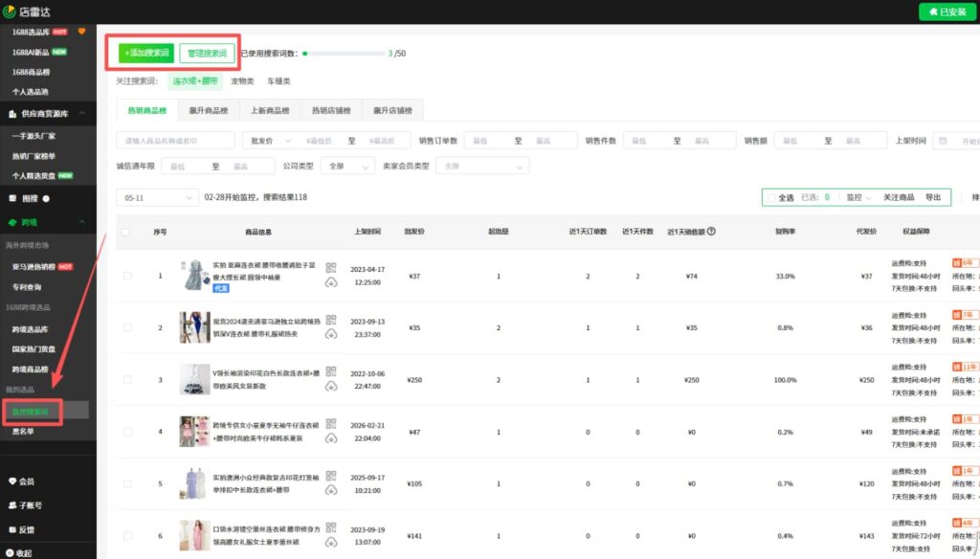980x559 pixels.
Task: Click the 反馈 feedback icon
Action: (11, 529)
